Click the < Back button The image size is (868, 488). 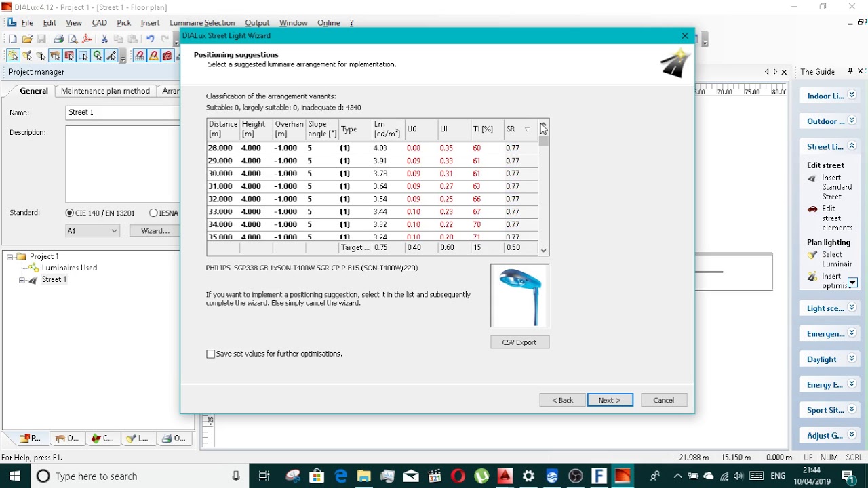(563, 400)
